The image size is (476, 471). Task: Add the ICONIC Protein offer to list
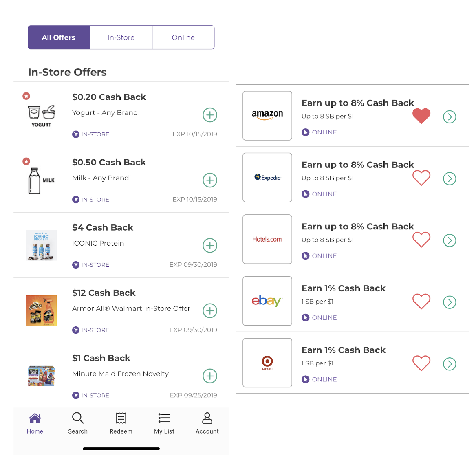pos(210,246)
